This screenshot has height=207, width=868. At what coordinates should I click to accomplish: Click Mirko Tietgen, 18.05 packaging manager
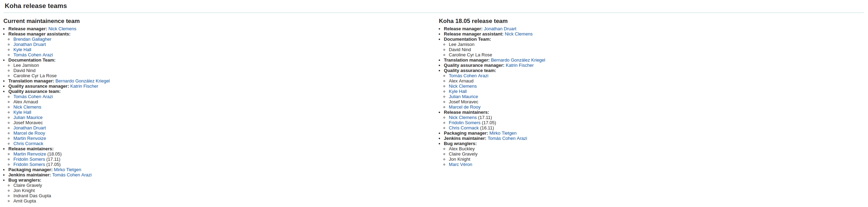click(x=503, y=133)
